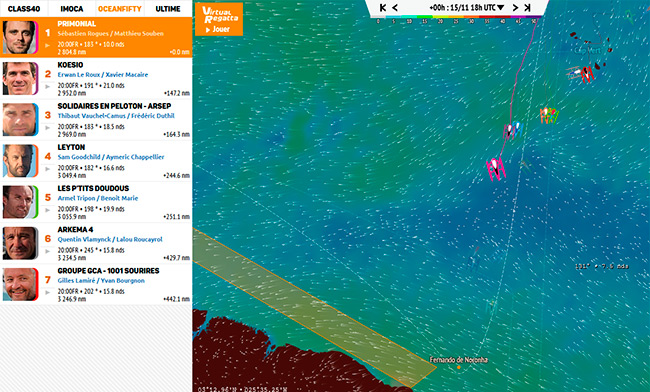Switch to the ULTIME tab
Viewport: 650px width, 392px height.
pyautogui.click(x=168, y=8)
